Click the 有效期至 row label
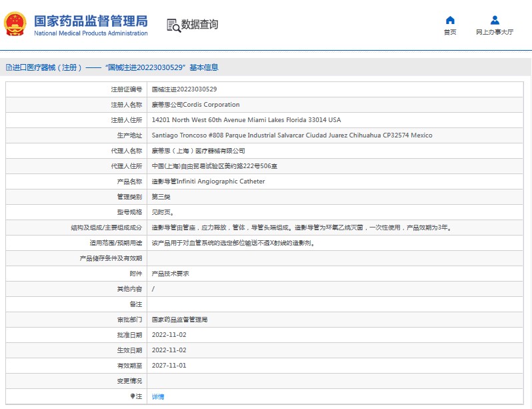Image resolution: width=532 pixels, height=409 pixels. coord(129,366)
